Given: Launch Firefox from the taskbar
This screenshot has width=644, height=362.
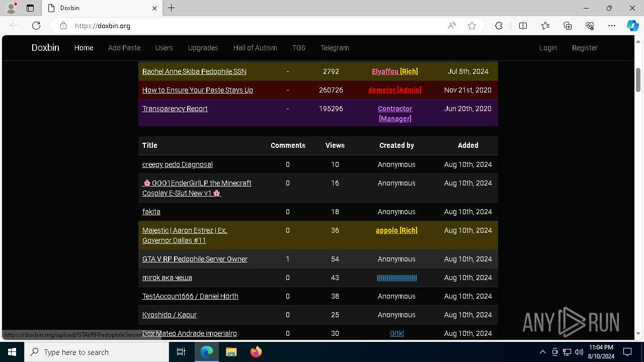Looking at the screenshot, I should (x=256, y=352).
